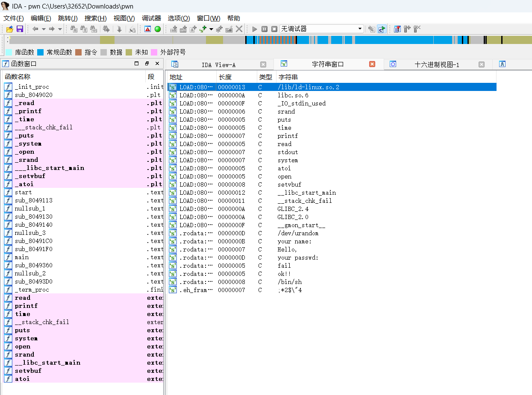Open the 跳转(J) menu
Viewport: 532px width, 395px height.
[x=68, y=18]
